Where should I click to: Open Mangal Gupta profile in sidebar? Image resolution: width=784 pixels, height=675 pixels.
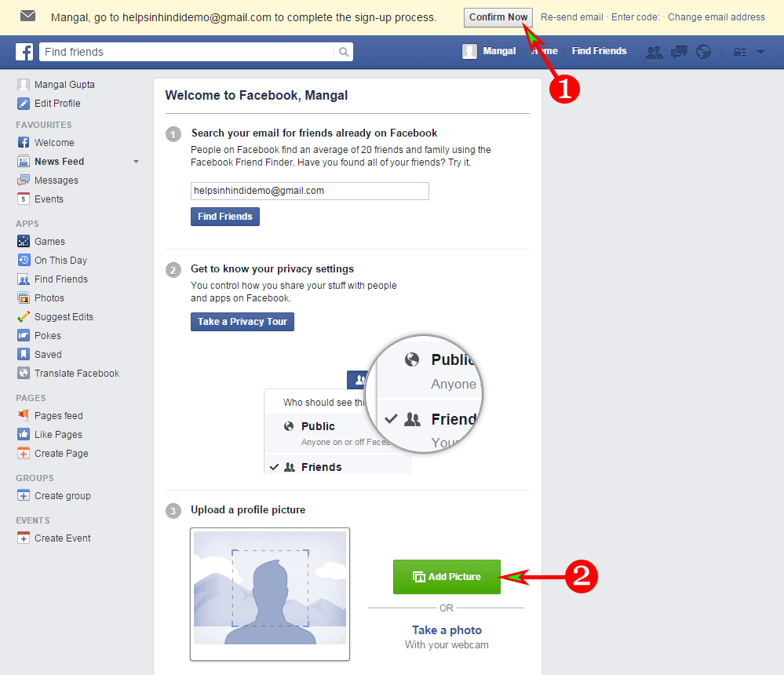(x=56, y=85)
